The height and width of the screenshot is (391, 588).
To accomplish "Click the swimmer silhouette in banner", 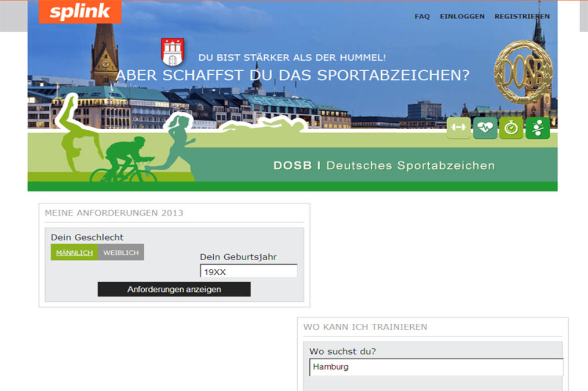I will [264, 125].
